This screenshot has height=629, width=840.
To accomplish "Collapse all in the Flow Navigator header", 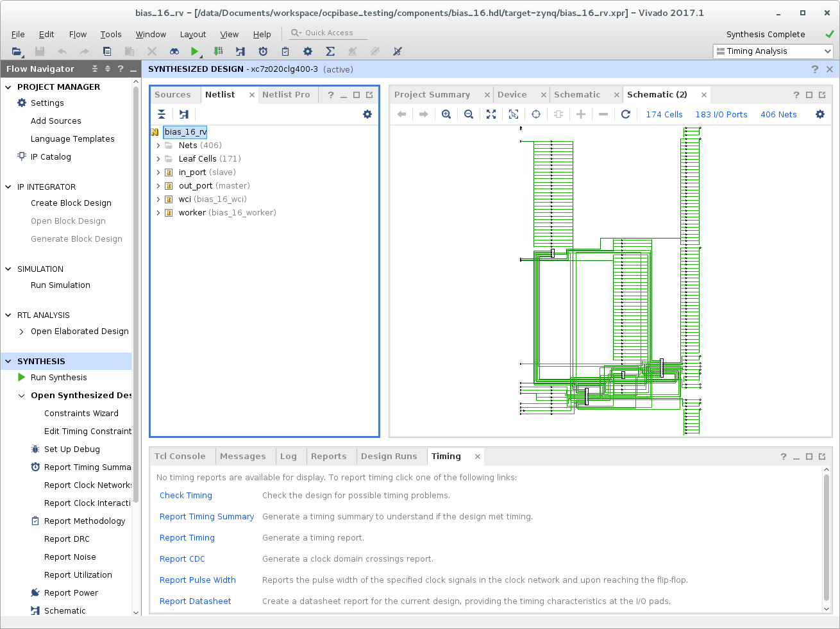I will pos(95,69).
